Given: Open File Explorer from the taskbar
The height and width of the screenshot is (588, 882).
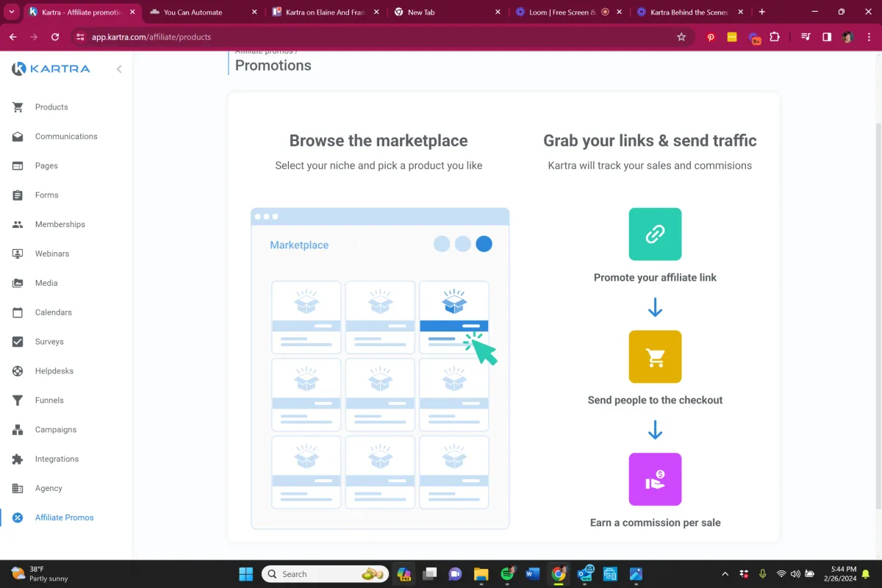Looking at the screenshot, I should click(x=481, y=574).
